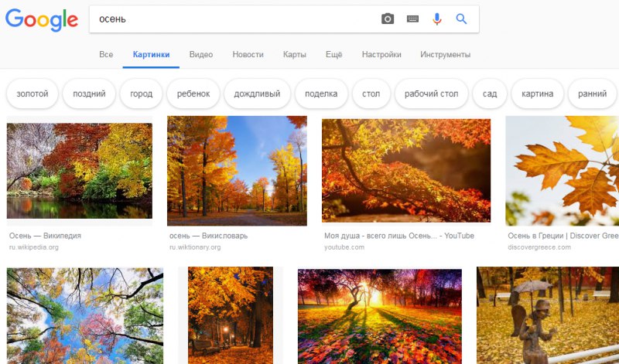This screenshot has height=364, width=619.
Task: Click 'осень — Викисловарь' title link
Action: [208, 236]
